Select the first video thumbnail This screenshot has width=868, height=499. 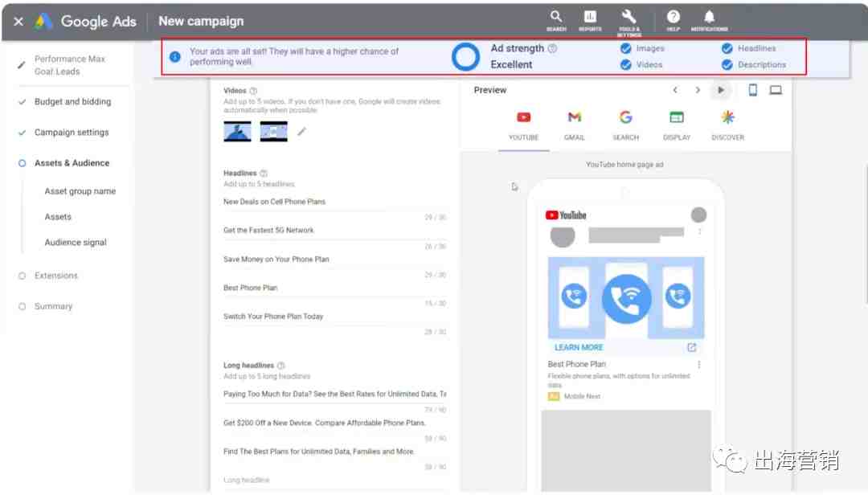237,132
